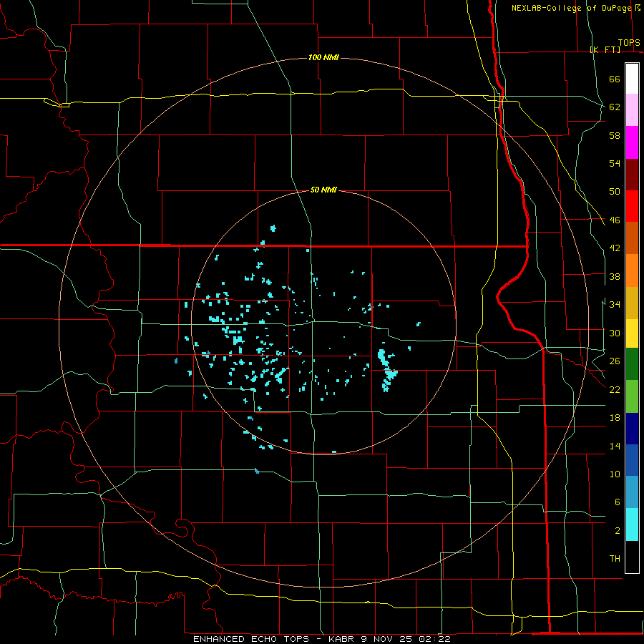Click the yellow 34 kft legend swatch
Image resolution: width=644 pixels, height=644 pixels.
[632, 333]
